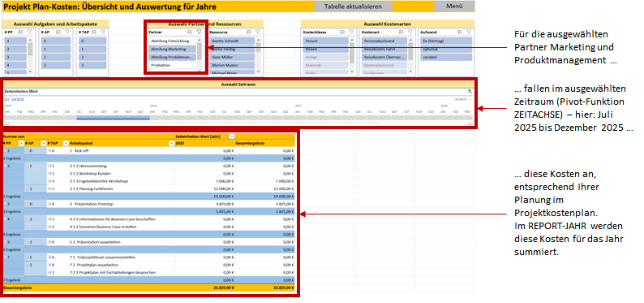The width and height of the screenshot is (644, 303).
Task: Click the timeline scroll right arrow
Action: coord(470,123)
